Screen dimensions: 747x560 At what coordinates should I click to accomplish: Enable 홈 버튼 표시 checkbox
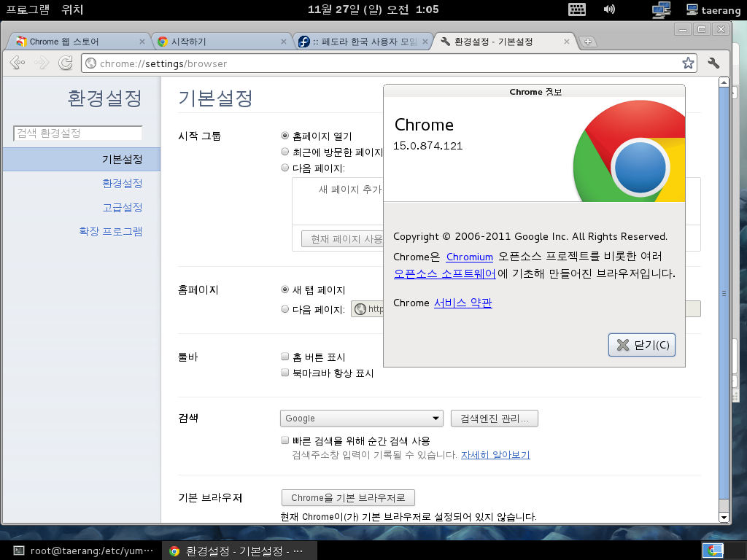(x=285, y=356)
